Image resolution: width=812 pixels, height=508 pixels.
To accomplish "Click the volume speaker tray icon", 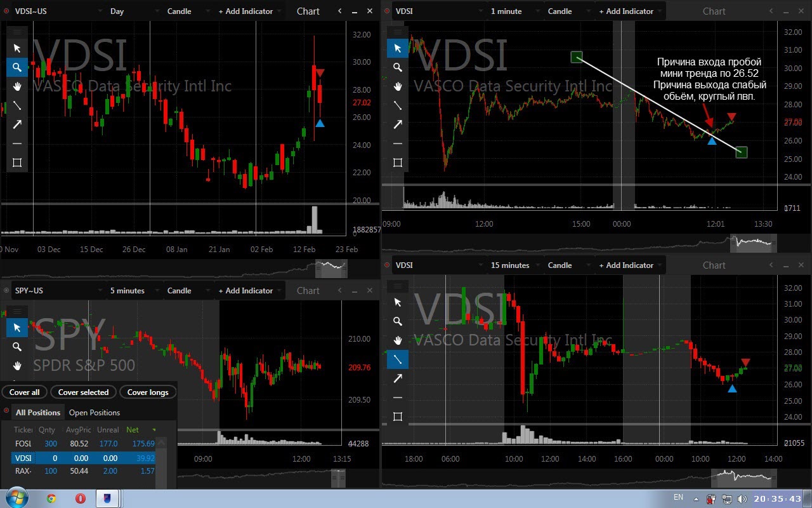I will pos(742,499).
